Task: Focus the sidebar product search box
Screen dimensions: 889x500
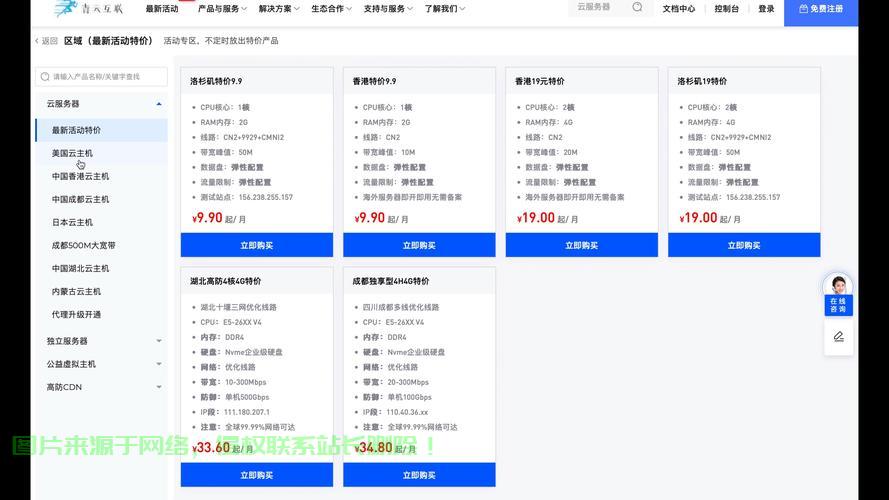Action: pyautogui.click(x=101, y=77)
